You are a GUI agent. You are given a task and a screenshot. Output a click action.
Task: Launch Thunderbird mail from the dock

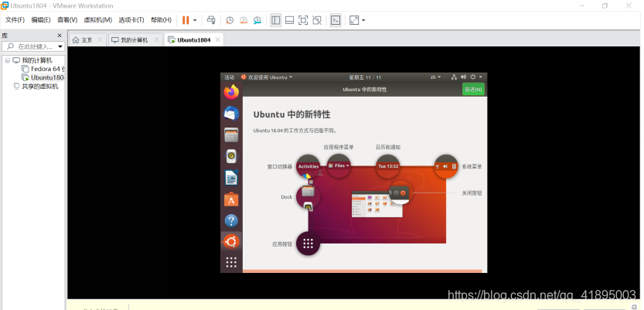[x=231, y=114]
